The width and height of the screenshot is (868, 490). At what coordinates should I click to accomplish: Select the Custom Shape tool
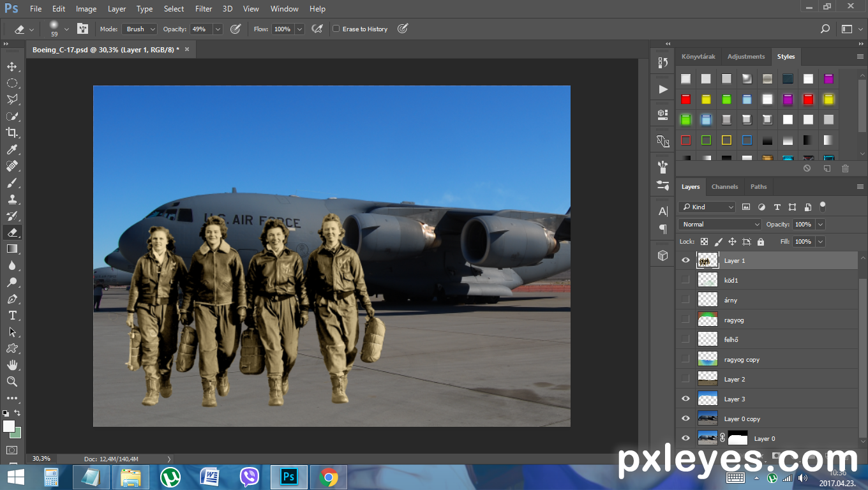pos(11,348)
